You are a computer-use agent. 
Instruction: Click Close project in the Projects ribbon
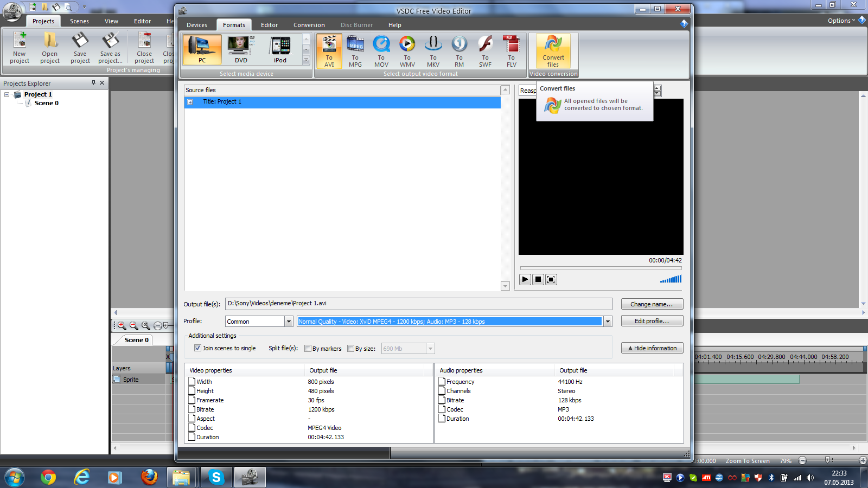click(x=144, y=48)
